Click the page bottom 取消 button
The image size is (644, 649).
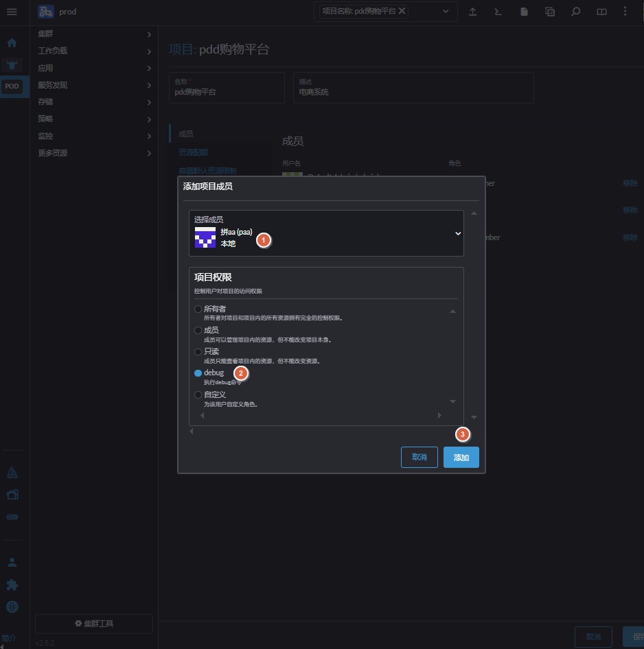click(x=593, y=637)
